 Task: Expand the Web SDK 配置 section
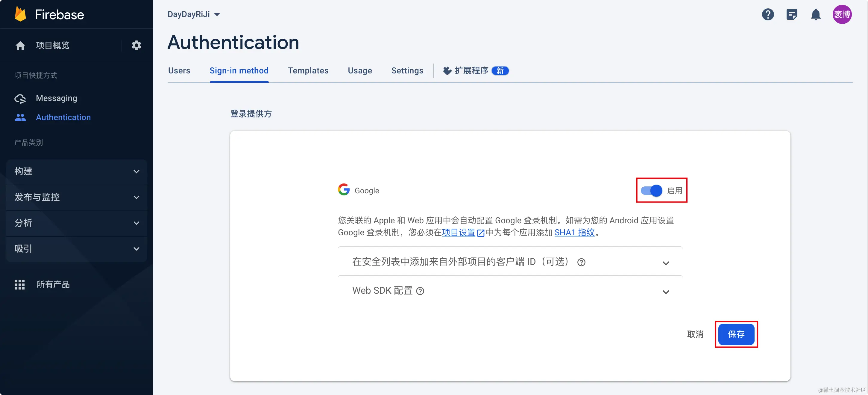(665, 292)
